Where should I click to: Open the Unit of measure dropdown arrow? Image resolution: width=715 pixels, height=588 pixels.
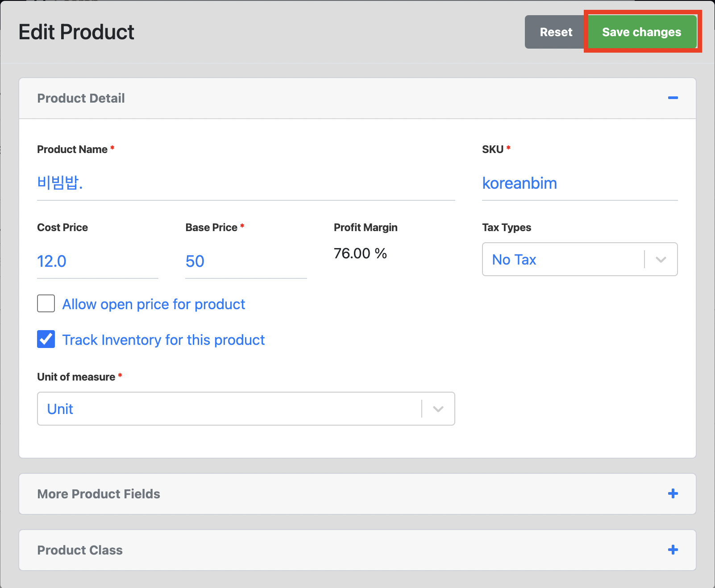438,409
